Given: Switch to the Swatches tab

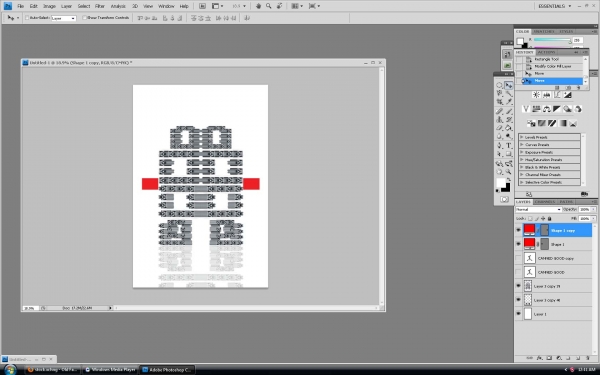Looking at the screenshot, I should (544, 31).
